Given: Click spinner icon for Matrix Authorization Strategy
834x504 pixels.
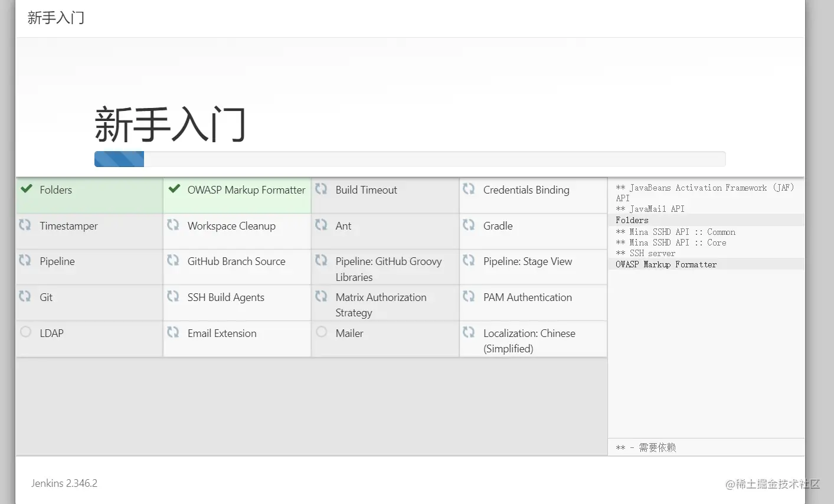Looking at the screenshot, I should click(321, 296).
